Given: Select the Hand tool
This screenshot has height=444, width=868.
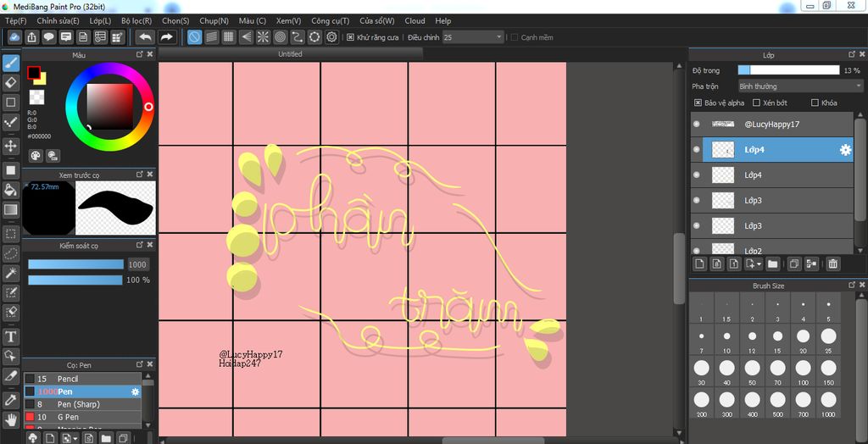Looking at the screenshot, I should click(10, 419).
